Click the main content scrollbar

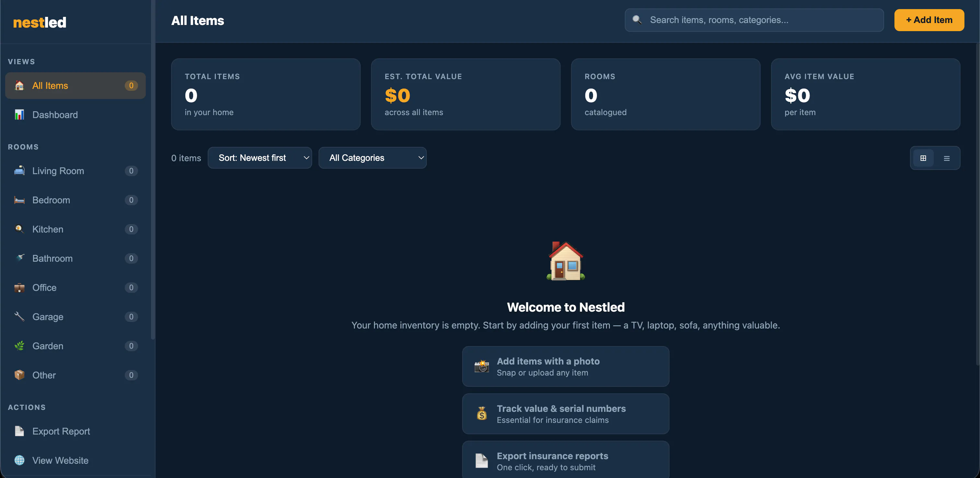978,204
